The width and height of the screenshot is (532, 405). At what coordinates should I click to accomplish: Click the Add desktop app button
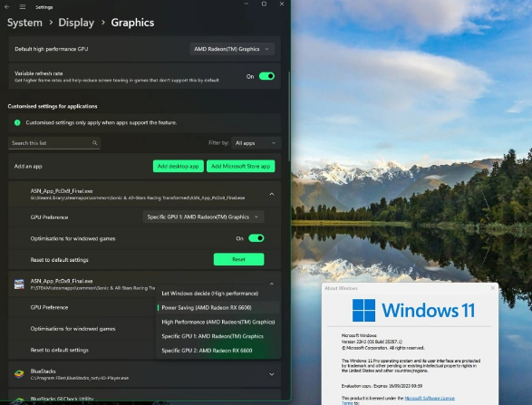(179, 166)
